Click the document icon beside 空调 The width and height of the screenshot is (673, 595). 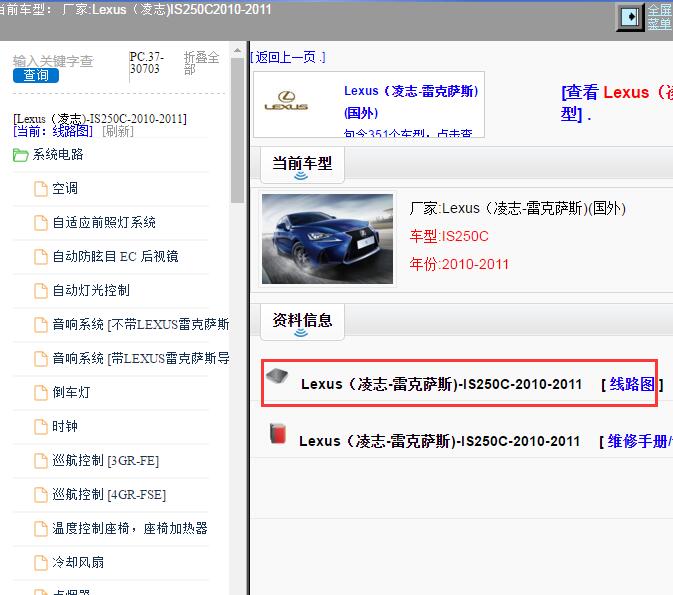pos(41,188)
